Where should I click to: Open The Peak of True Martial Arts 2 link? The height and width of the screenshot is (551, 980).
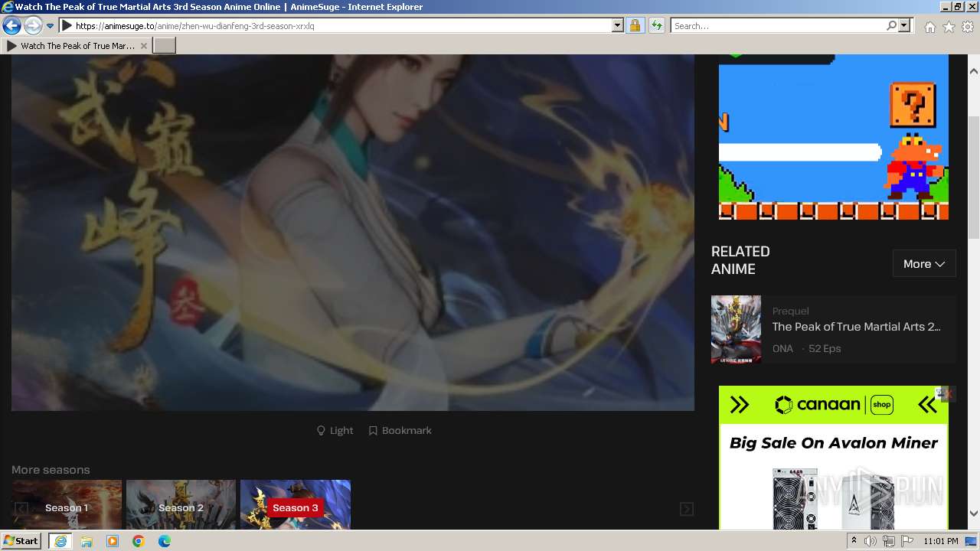click(x=856, y=327)
